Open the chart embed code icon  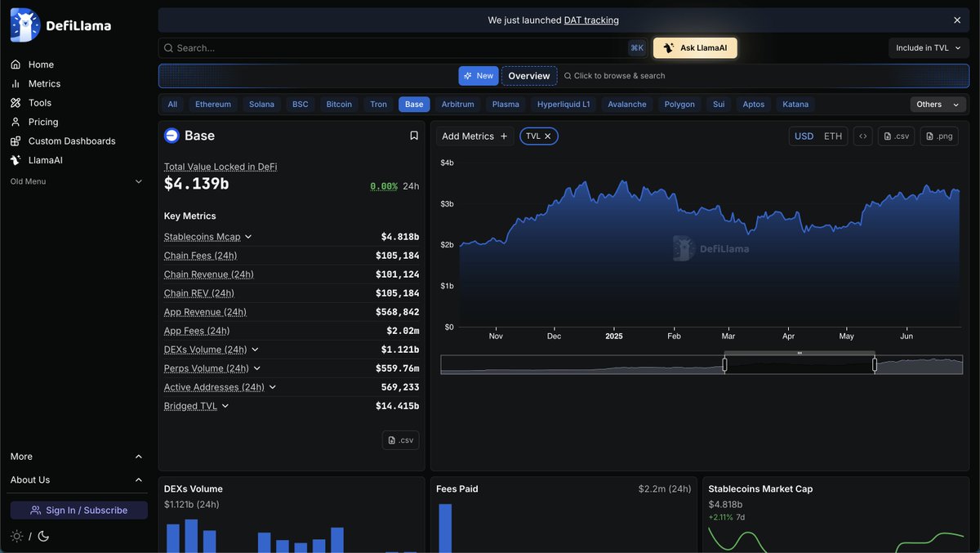point(862,136)
